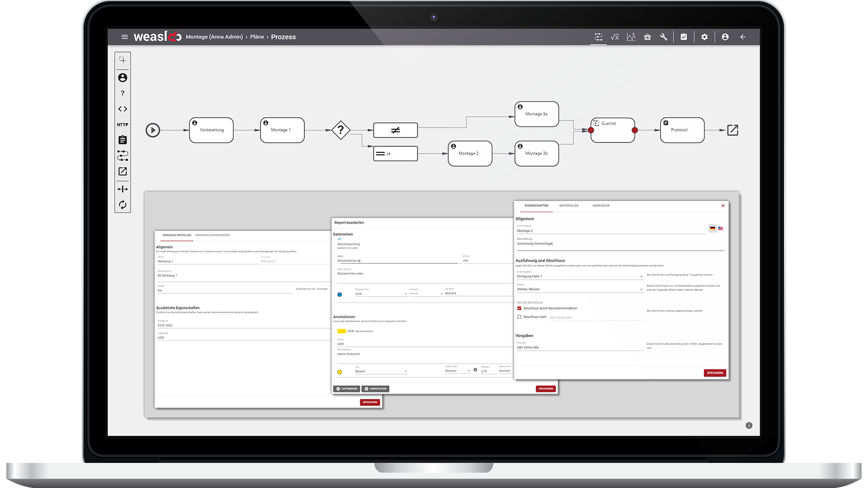Image resolution: width=868 pixels, height=488 pixels.
Task: Enable the Abschluss nach checkbox
Action: 519,317
